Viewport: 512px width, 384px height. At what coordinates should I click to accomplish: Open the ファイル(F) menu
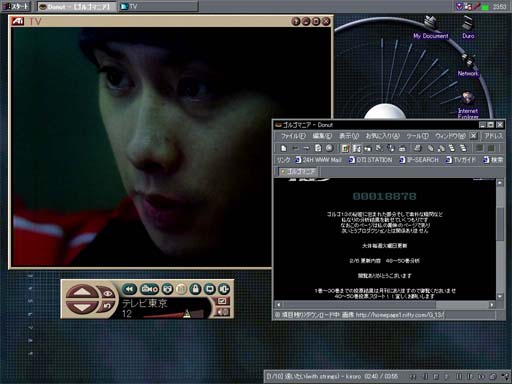[293, 136]
